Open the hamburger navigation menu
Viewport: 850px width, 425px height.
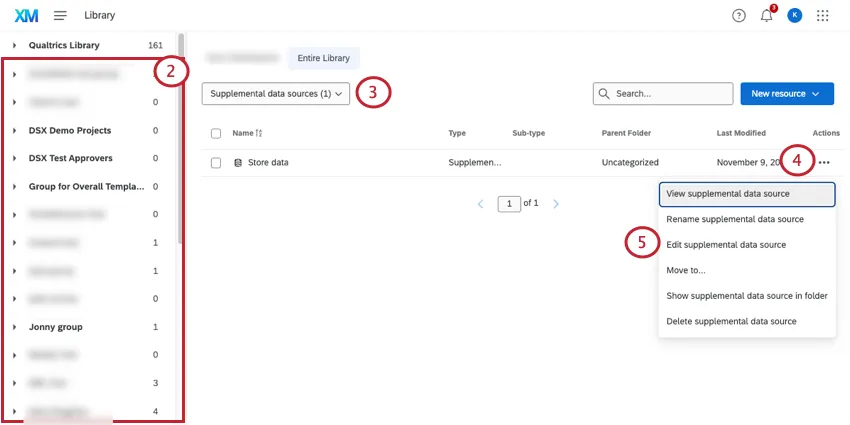coord(61,15)
